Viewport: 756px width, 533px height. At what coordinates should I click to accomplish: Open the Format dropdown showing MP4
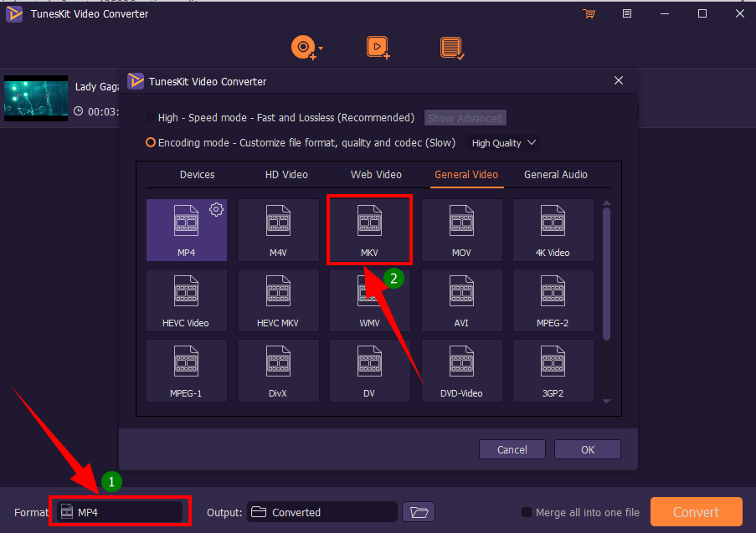tap(120, 510)
